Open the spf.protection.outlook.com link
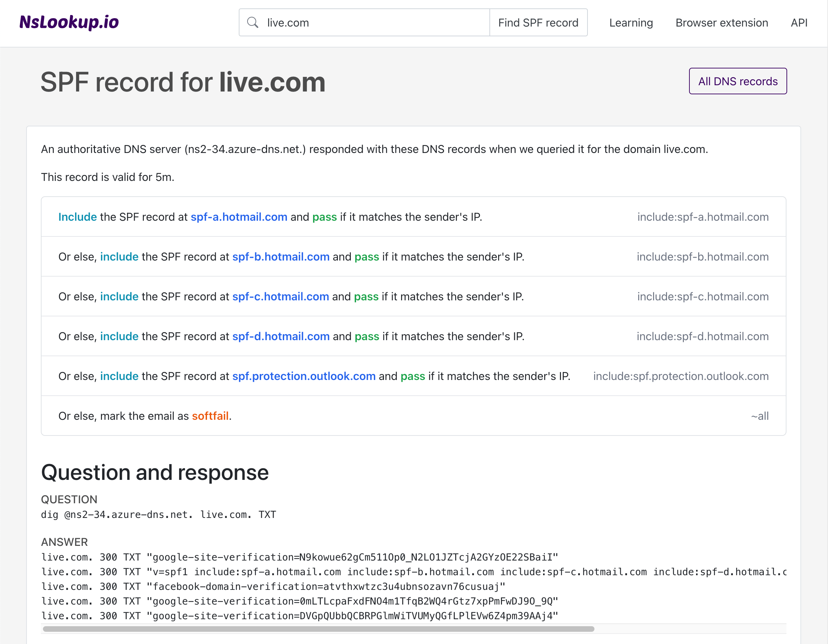828x644 pixels. [x=304, y=376]
